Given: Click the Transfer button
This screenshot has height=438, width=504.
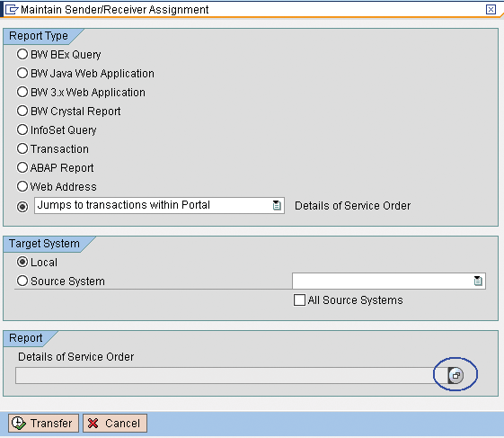Looking at the screenshot, I should coord(43,424).
